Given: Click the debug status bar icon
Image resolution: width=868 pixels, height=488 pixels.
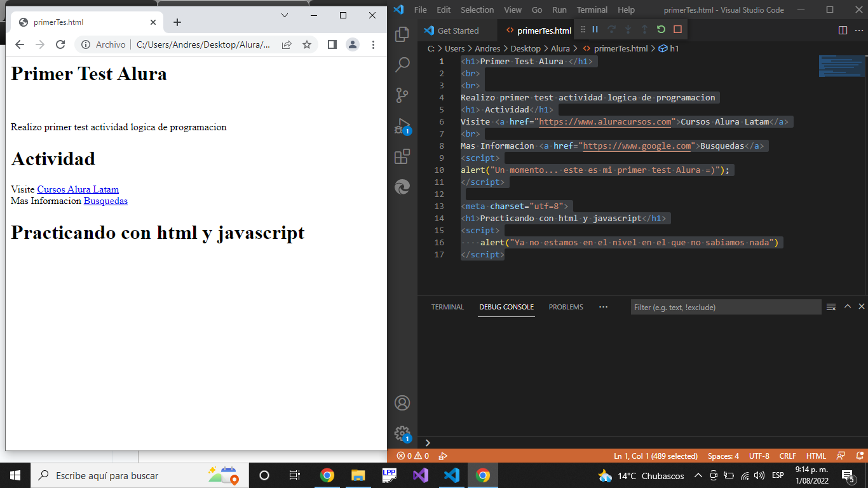Looking at the screenshot, I should (x=444, y=456).
